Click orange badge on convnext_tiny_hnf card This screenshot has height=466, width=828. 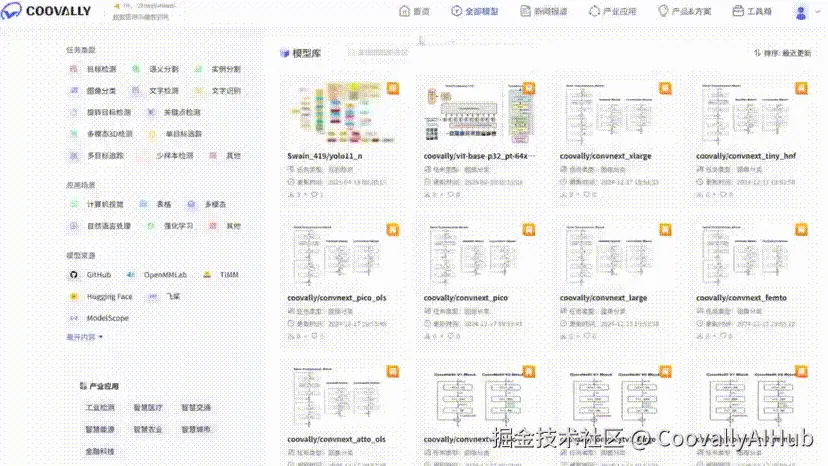802,88
